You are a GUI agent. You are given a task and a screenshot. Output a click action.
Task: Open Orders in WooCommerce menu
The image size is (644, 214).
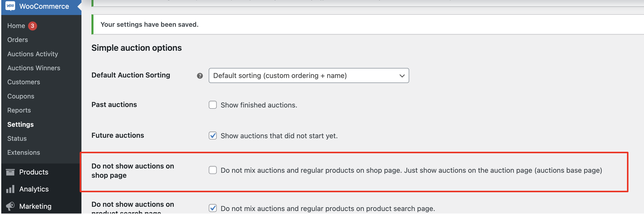pos(18,40)
